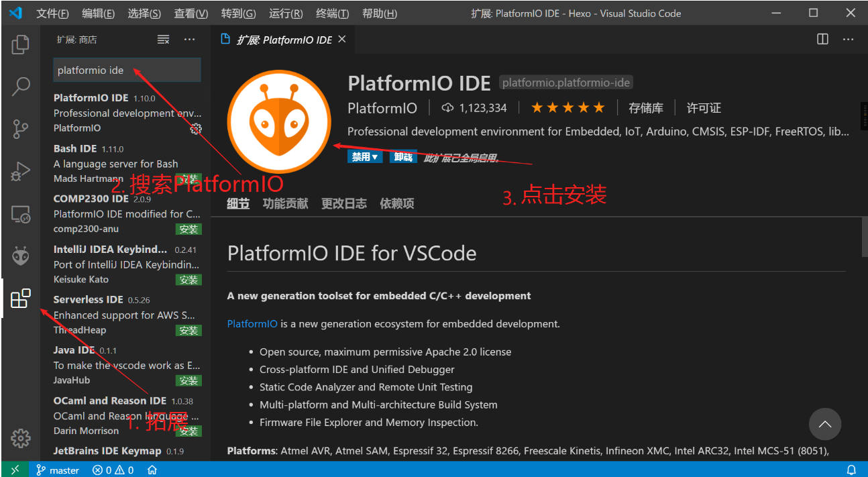The height and width of the screenshot is (477, 868).
Task: Split the editor to the right
Action: pos(822,40)
